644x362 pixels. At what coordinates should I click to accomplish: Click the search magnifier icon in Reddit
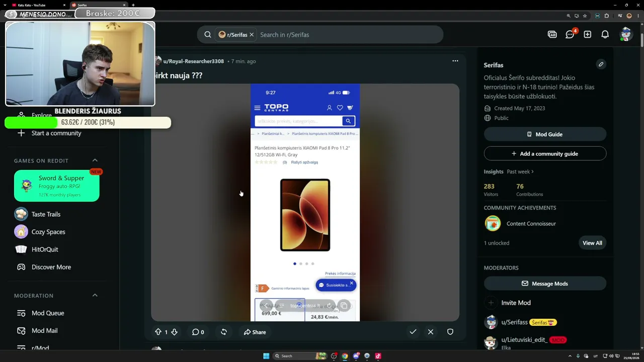208,35
